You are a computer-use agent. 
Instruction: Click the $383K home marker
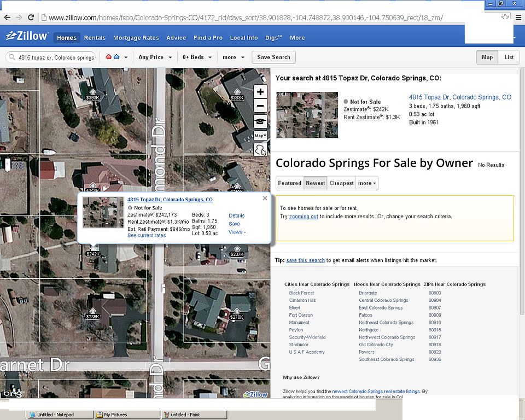(x=237, y=95)
